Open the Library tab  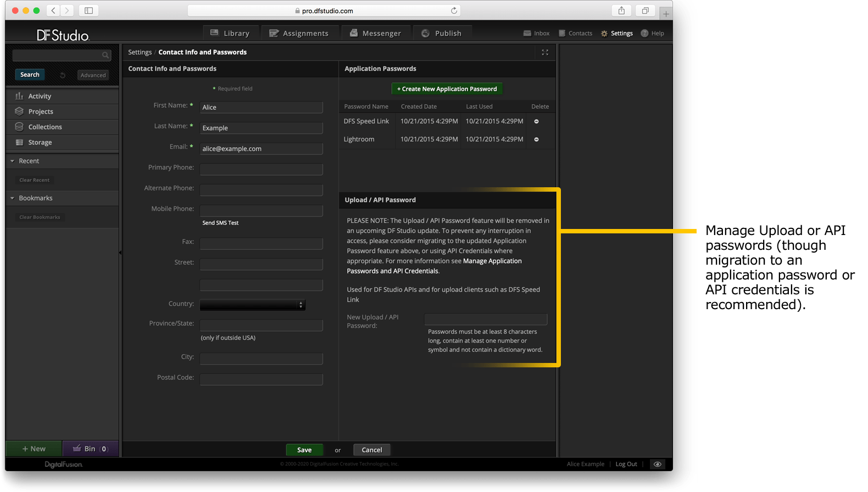pyautogui.click(x=230, y=33)
